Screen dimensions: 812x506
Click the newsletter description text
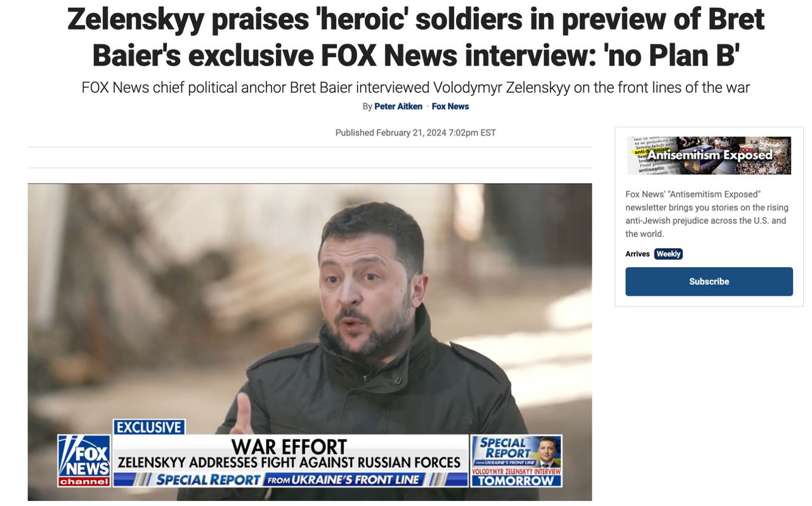707,214
